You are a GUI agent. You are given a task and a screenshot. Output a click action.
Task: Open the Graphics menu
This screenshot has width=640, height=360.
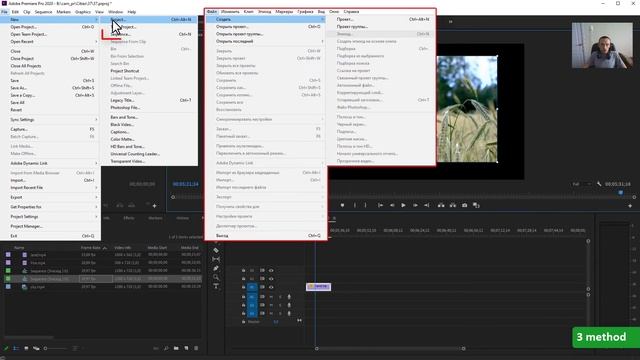click(x=83, y=12)
